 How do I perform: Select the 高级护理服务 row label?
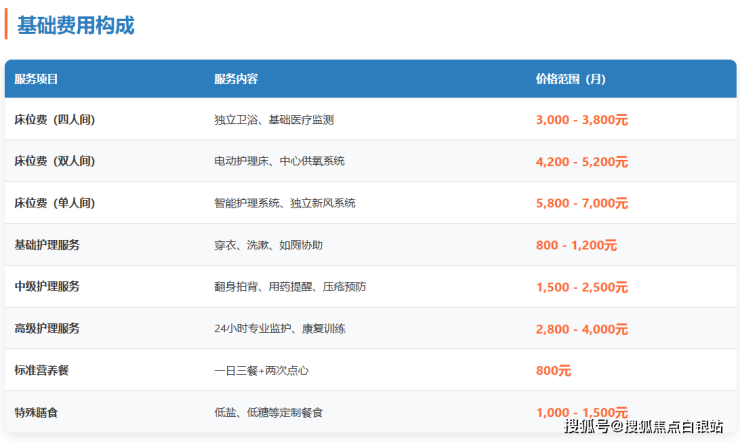tap(47, 328)
